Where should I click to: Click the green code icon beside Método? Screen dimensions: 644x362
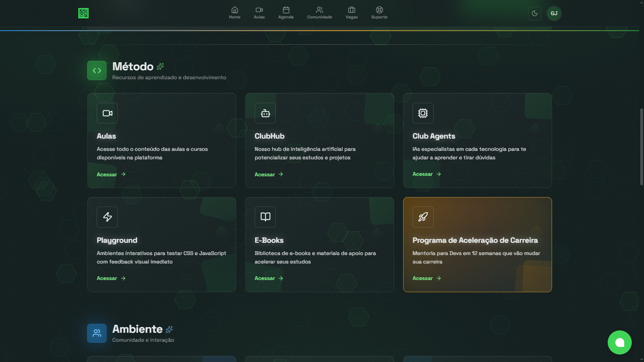pyautogui.click(x=97, y=71)
